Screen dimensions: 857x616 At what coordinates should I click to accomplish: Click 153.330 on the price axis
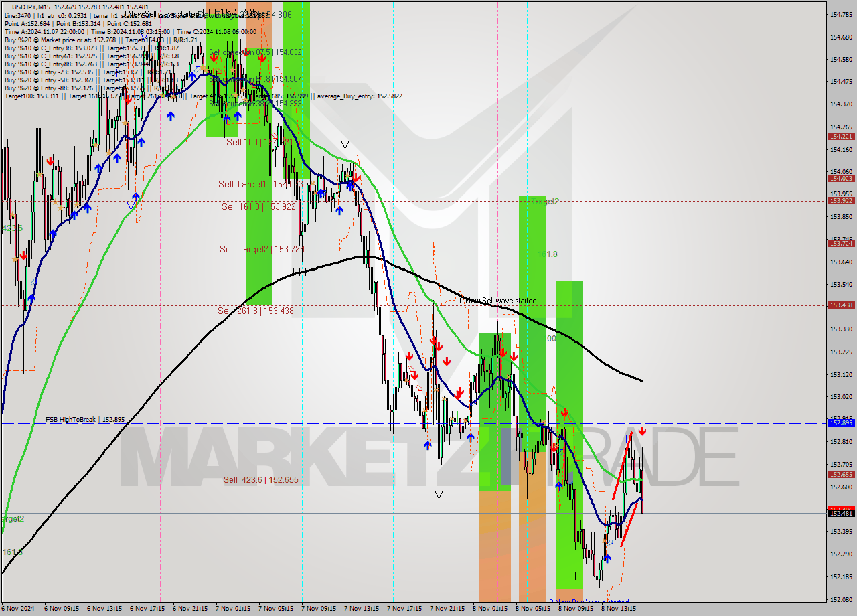(841, 329)
